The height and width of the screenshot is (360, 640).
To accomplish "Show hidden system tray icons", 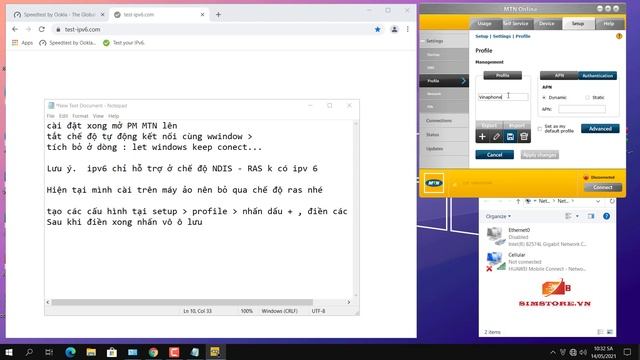I will tap(553, 352).
